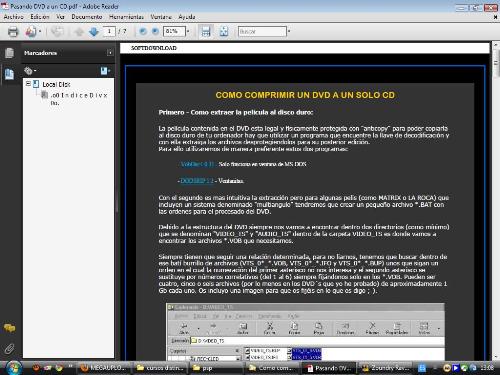500x375 pixels.
Task: Open the Ver menu
Action: point(60,17)
